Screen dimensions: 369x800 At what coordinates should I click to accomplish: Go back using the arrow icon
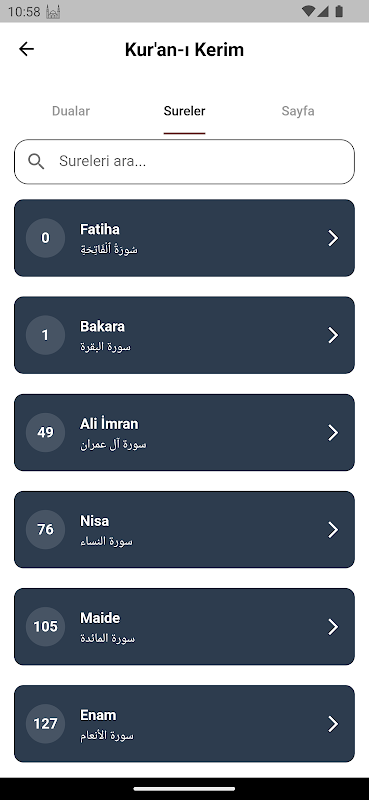pyautogui.click(x=26, y=49)
